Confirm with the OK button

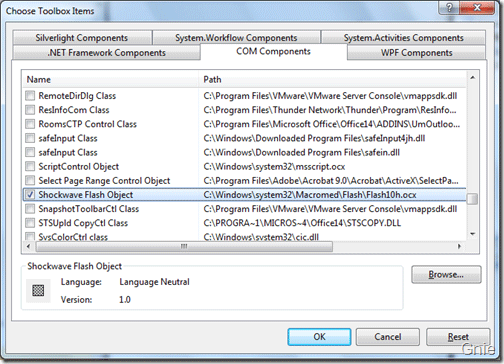pyautogui.click(x=319, y=337)
